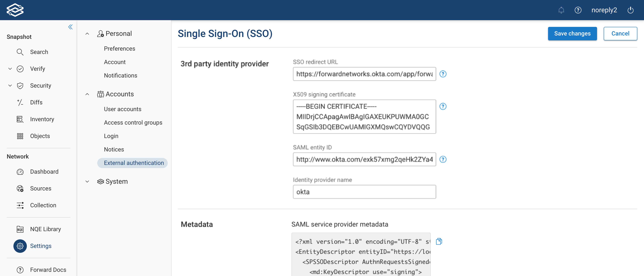Open the NQE Library

[45, 229]
